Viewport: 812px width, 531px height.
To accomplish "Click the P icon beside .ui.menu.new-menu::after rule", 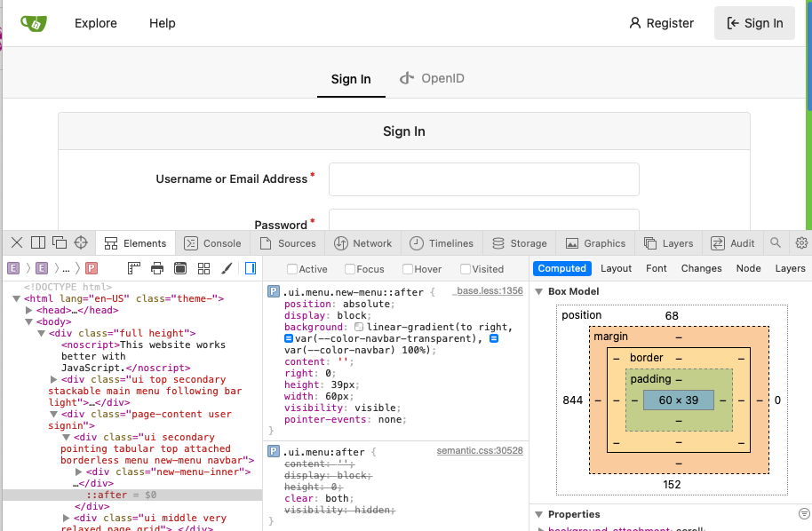I will [x=274, y=291].
